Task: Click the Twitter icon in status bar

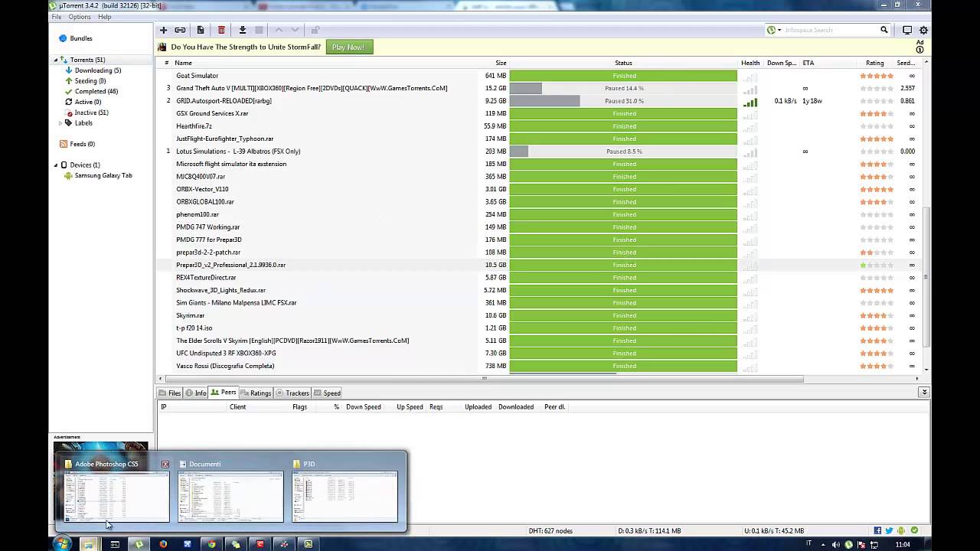Action: 889,530
